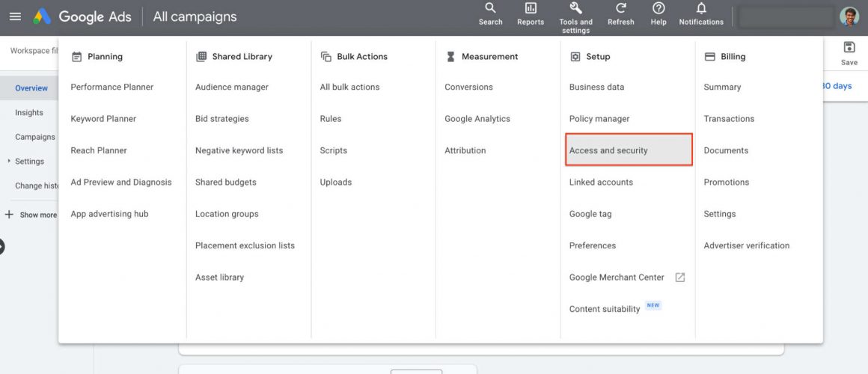This screenshot has width=868, height=374.
Task: Select Access and security
Action: point(608,150)
